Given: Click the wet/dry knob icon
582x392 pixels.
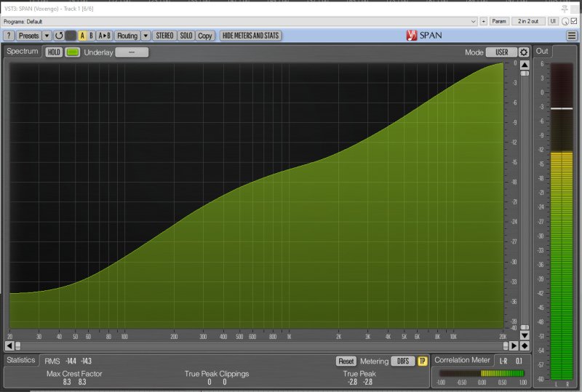Looking at the screenshot, I should [x=565, y=22].
